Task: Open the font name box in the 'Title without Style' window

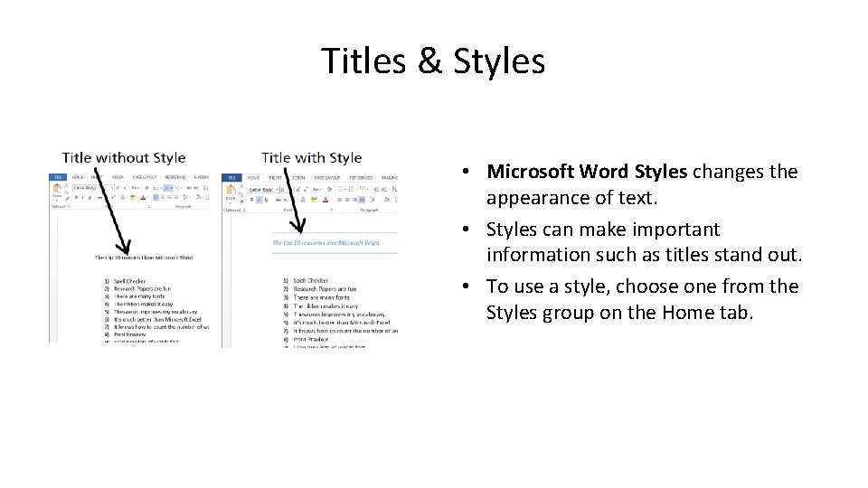Action: pos(87,188)
